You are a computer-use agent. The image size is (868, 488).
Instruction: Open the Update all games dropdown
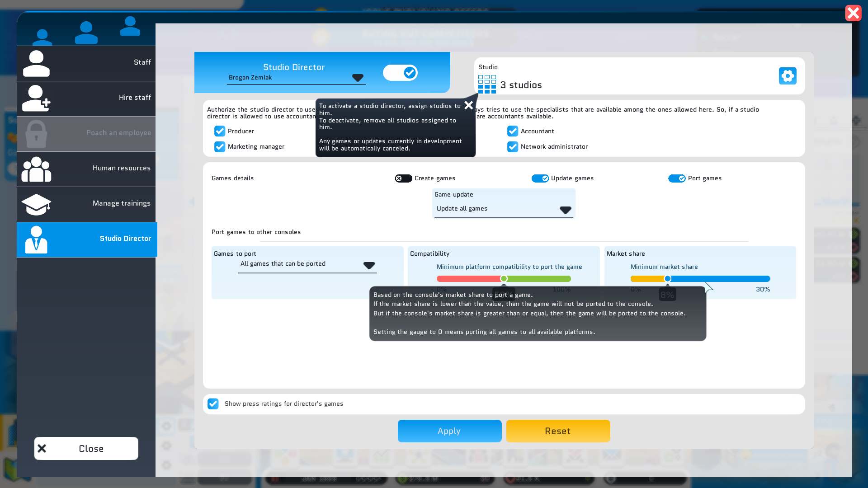click(x=504, y=209)
